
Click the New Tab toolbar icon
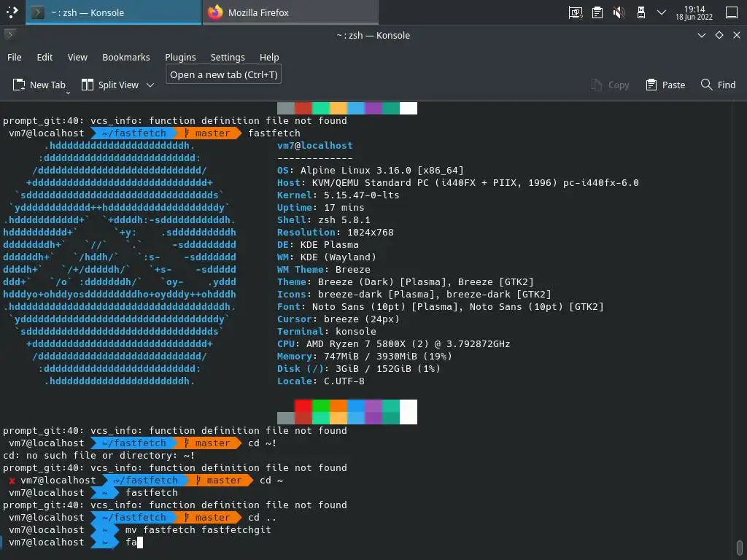pyautogui.click(x=18, y=85)
